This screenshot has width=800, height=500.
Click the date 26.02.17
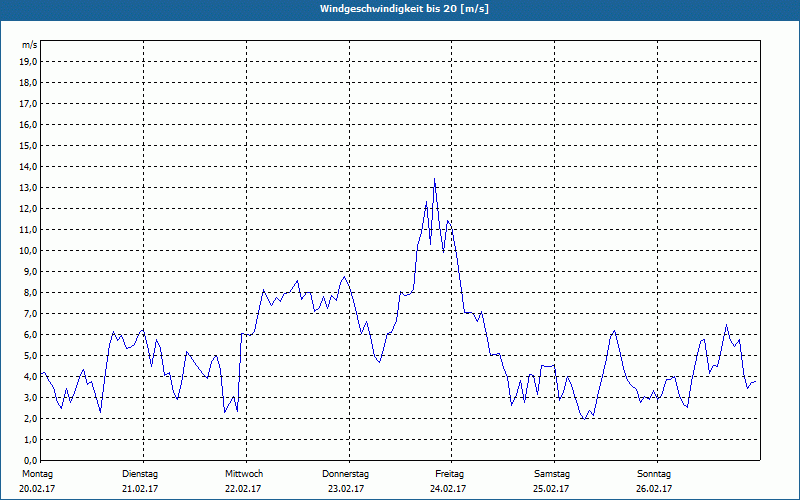point(654,489)
